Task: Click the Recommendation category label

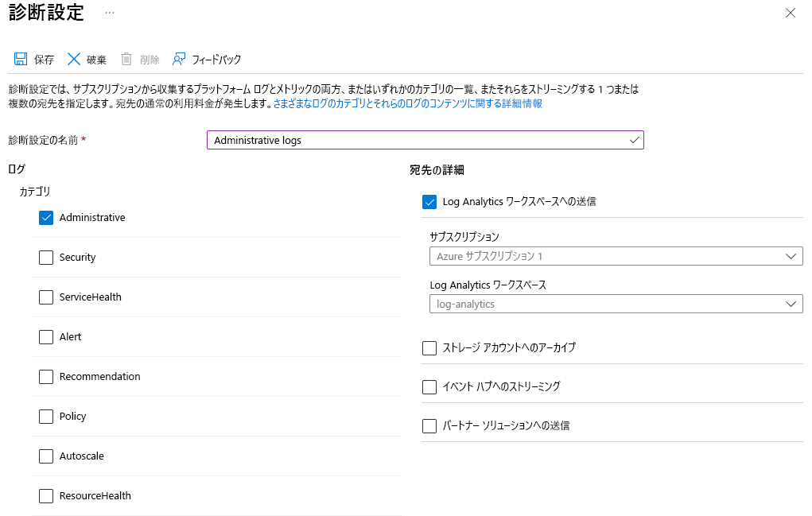Action: 100,376
